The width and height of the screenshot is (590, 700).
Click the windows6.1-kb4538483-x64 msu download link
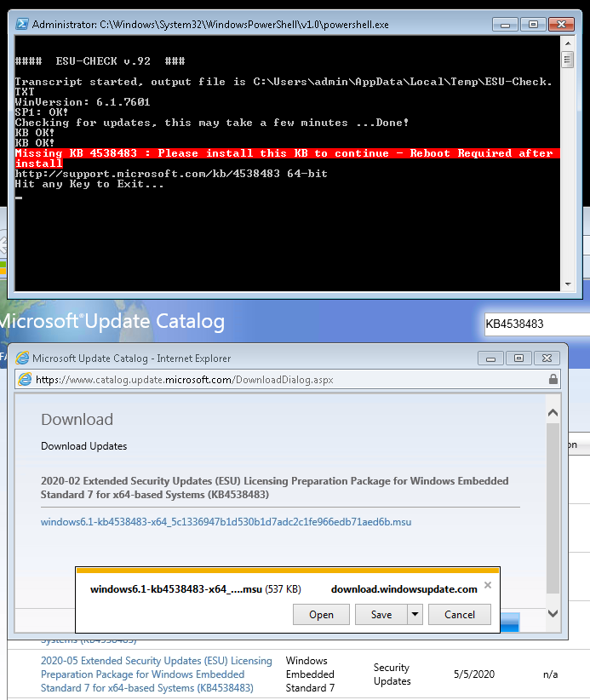tap(226, 522)
